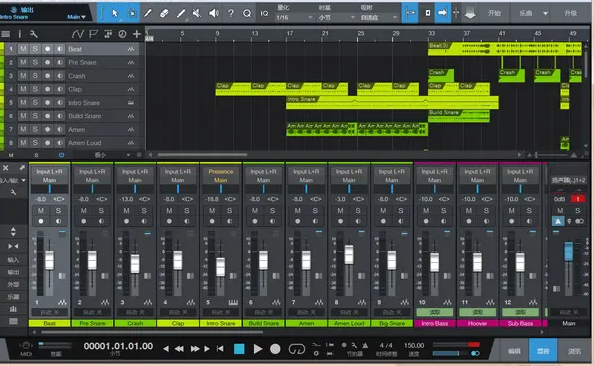Screen dimensions: 594x366
Task: Click the Intro Snare clip in arrangement
Action: pyautogui.click(x=392, y=102)
